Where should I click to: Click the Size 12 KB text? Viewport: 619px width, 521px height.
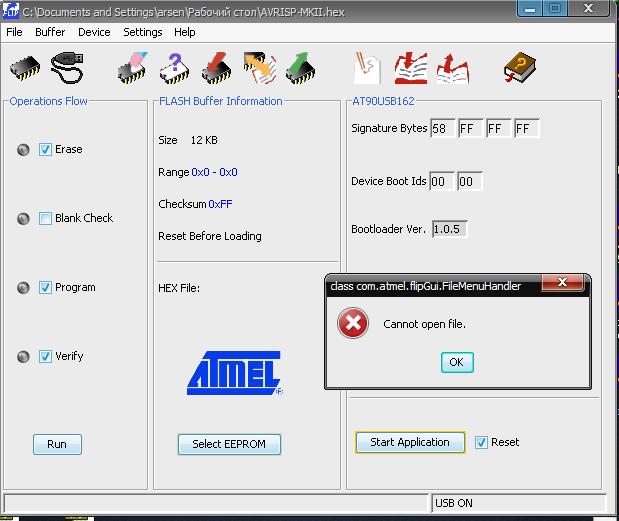(188, 141)
